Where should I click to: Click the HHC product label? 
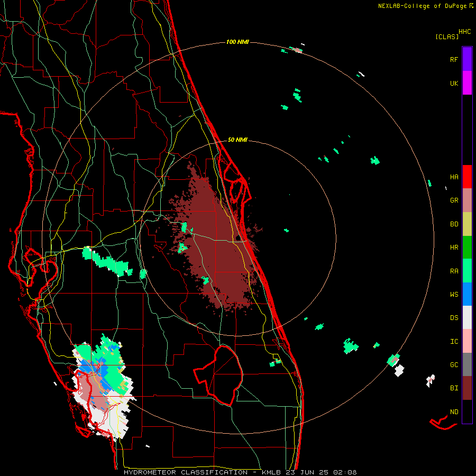click(x=465, y=32)
